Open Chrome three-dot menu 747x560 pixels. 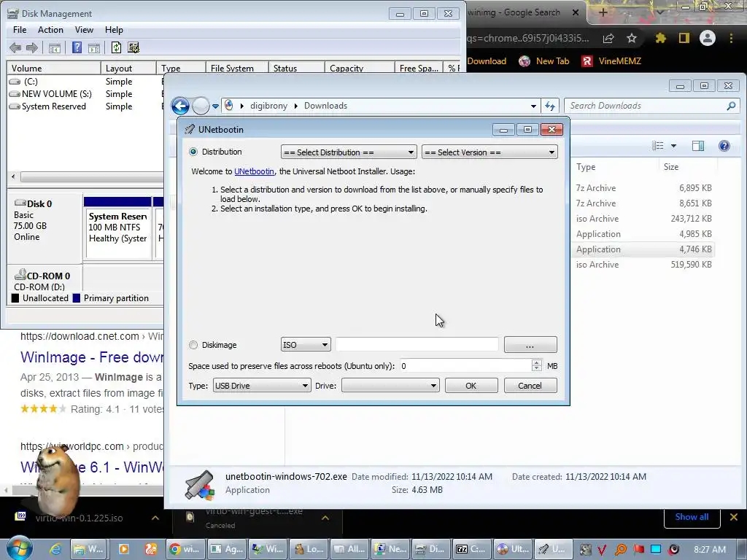pyautogui.click(x=731, y=38)
